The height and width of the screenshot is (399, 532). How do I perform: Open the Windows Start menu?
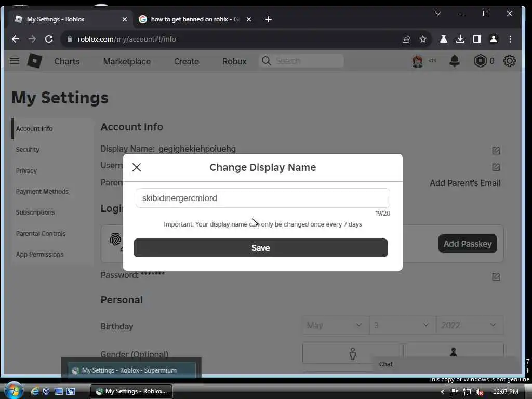coord(14,391)
